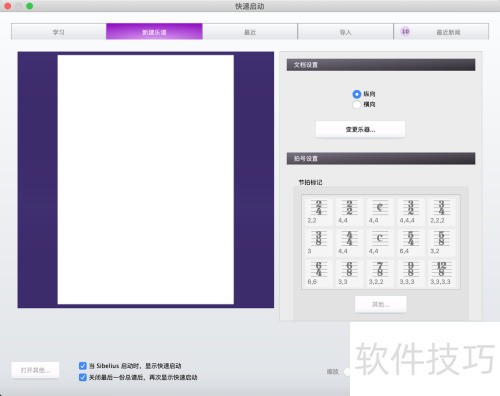Select the landscape orientation radio button
The height and width of the screenshot is (396, 500).
click(356, 105)
